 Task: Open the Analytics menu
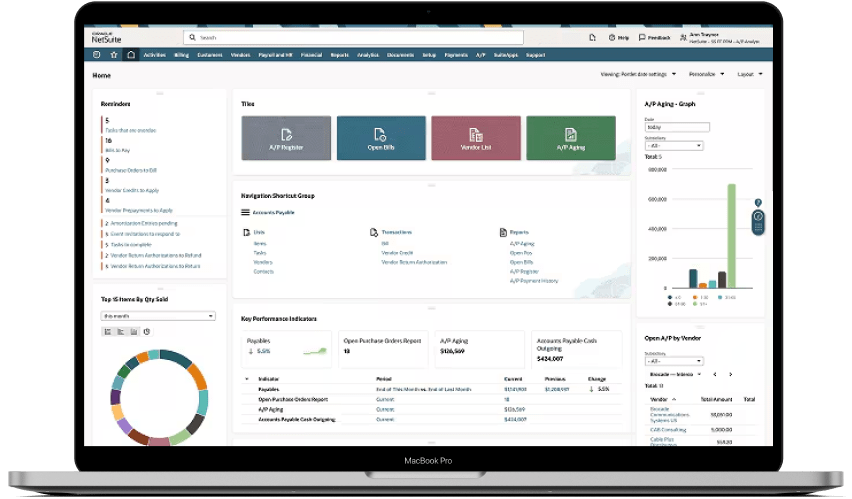368,55
